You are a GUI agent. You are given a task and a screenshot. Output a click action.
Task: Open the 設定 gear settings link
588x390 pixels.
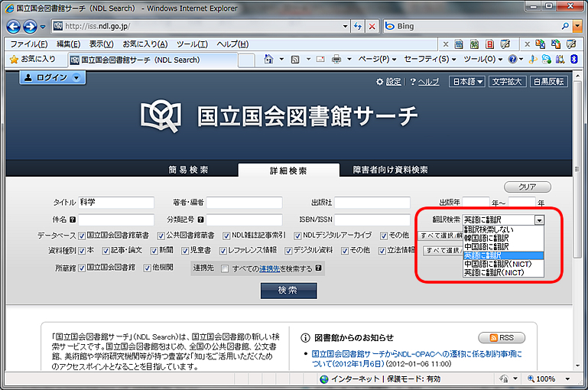coord(388,81)
